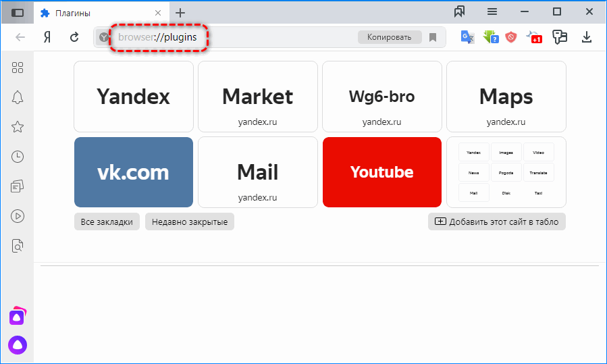Open a new tab with plus button
This screenshot has height=364, width=607.
180,13
